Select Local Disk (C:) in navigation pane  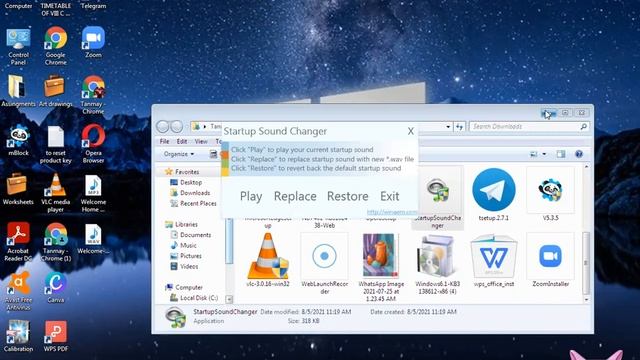coord(194,298)
